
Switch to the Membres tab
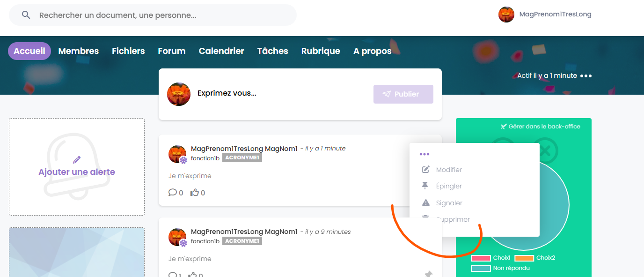point(79,51)
